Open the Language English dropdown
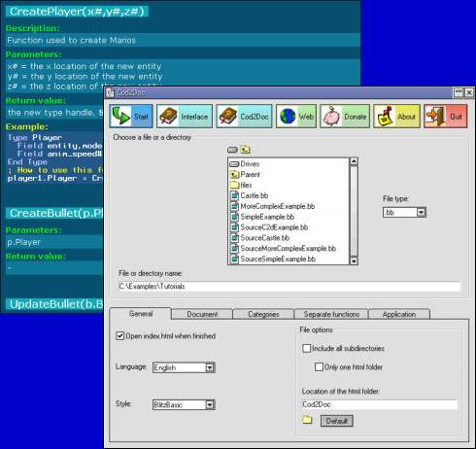This screenshot has width=476, height=449. pyautogui.click(x=210, y=367)
